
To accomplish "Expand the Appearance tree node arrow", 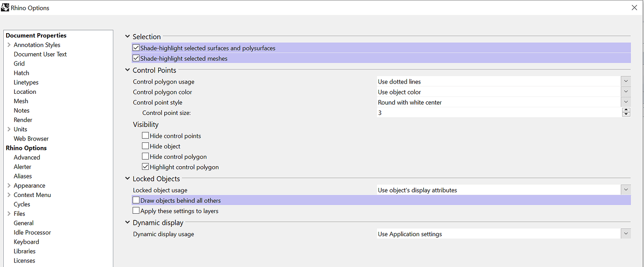I will click(9, 185).
